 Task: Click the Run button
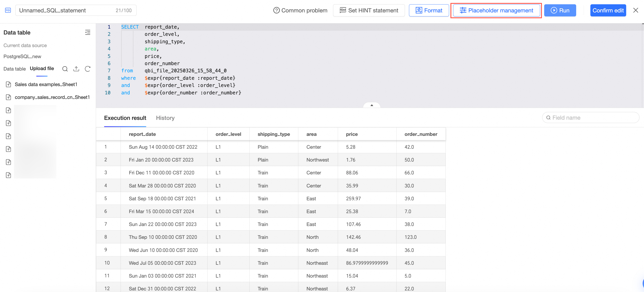560,10
